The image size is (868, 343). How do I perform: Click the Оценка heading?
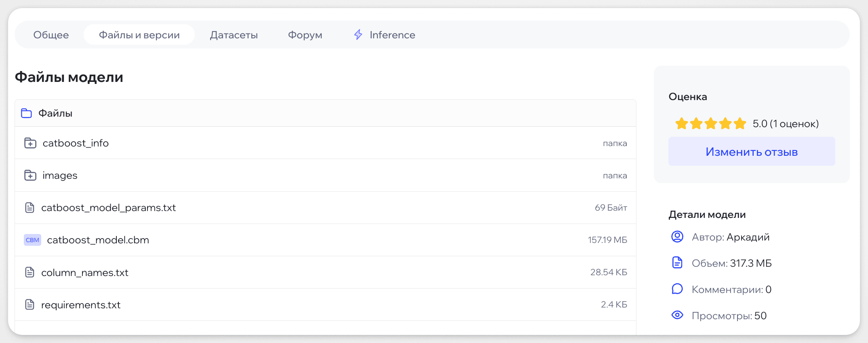(x=688, y=96)
